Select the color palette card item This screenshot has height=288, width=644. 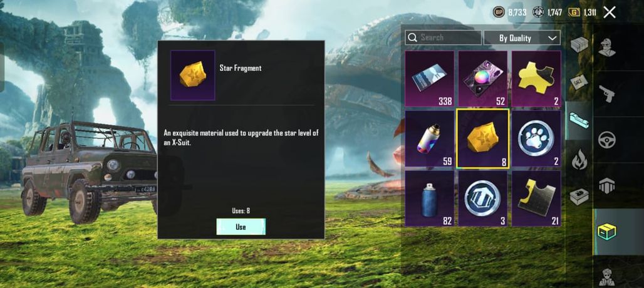click(x=483, y=79)
